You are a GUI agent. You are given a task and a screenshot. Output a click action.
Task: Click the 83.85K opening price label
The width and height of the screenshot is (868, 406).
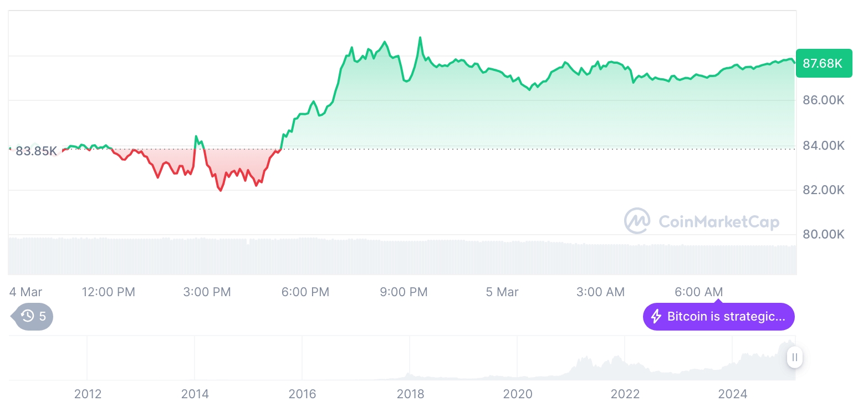(x=36, y=151)
